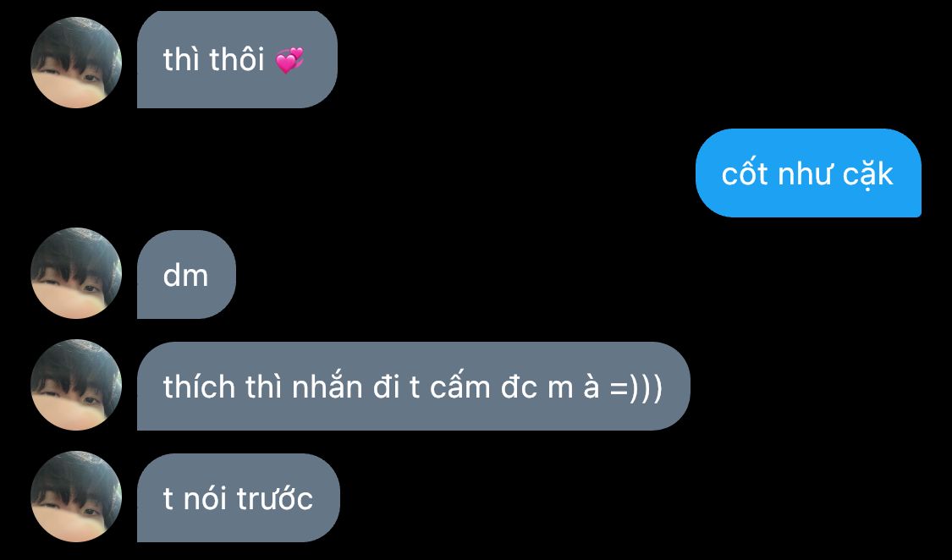
Task: Select the word "thôi" in the top message
Action: [x=237, y=59]
